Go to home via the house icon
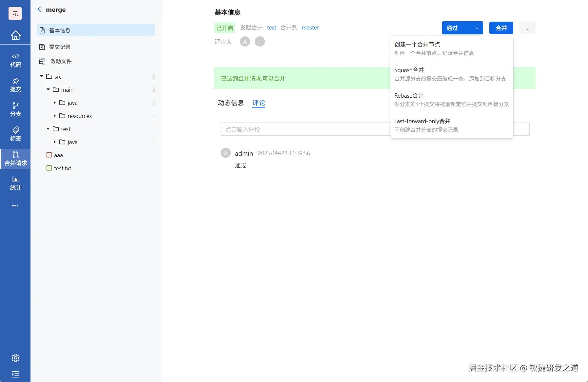The image size is (588, 382). 15,35
